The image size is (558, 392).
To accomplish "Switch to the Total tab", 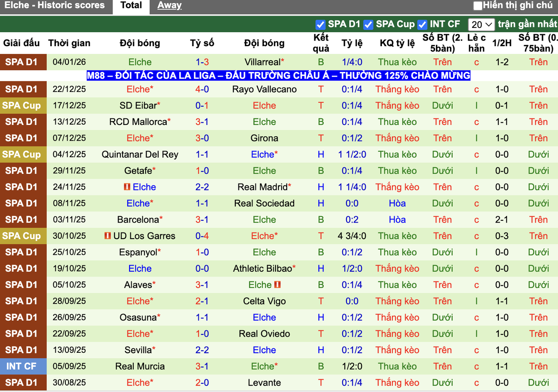I will (x=131, y=6).
